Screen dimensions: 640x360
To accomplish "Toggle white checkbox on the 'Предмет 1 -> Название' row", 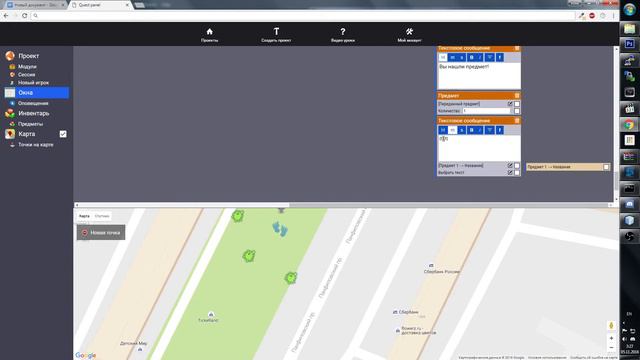I will pos(517,166).
